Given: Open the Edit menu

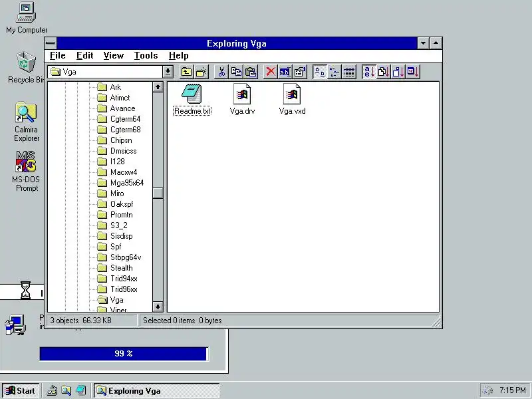Looking at the screenshot, I should 85,56.
